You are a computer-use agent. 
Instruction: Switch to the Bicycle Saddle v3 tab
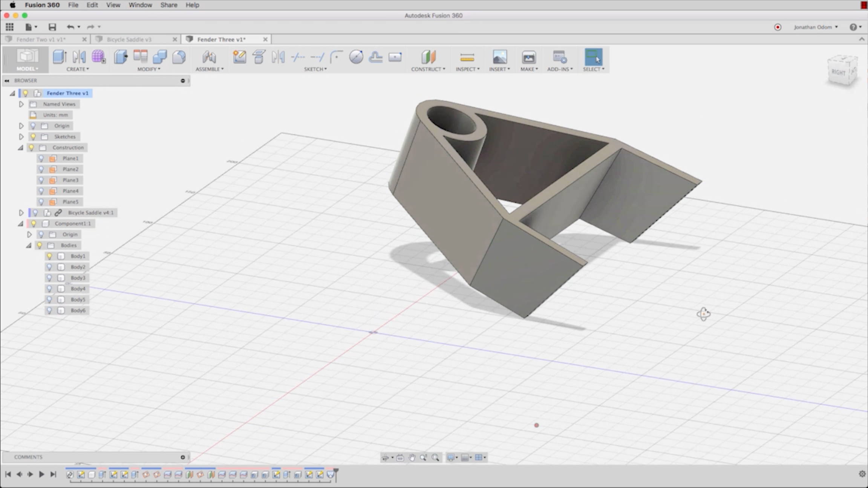coord(129,39)
